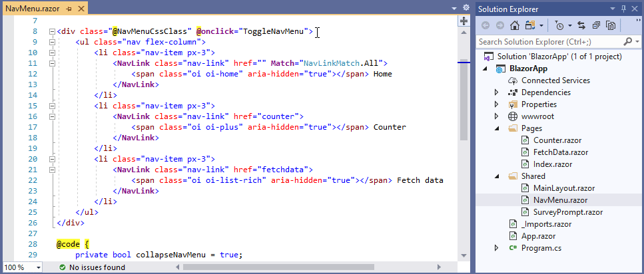
Task: Open editor settings gear icon
Action: [x=466, y=8]
